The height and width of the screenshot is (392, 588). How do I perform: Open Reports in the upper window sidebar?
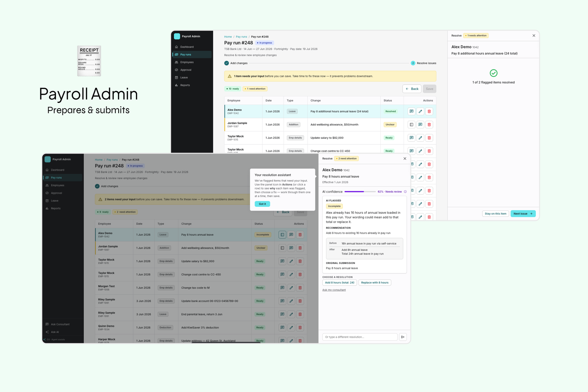coord(192,85)
